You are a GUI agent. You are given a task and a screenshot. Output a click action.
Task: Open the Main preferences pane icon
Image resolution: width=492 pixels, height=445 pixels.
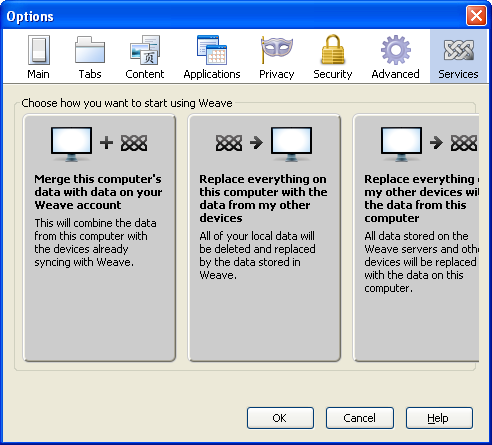39,50
